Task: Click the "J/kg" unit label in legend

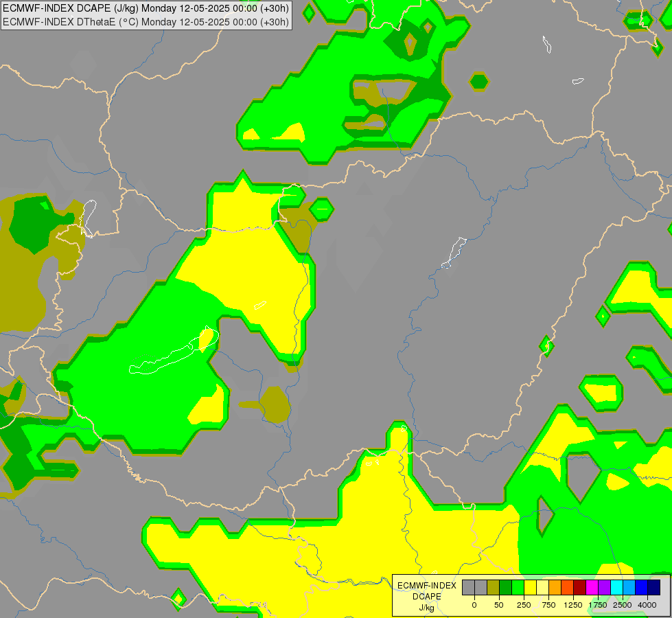Action: [x=427, y=608]
